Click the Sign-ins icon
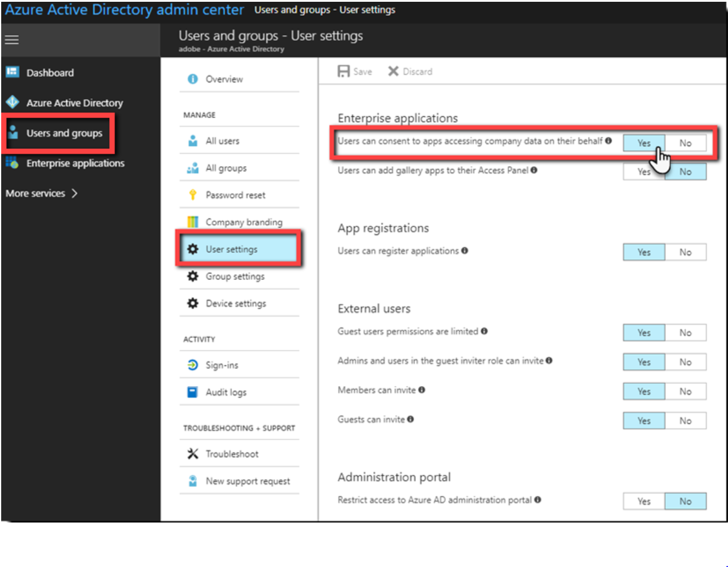Screen dimensions: 728x567 click(x=192, y=365)
